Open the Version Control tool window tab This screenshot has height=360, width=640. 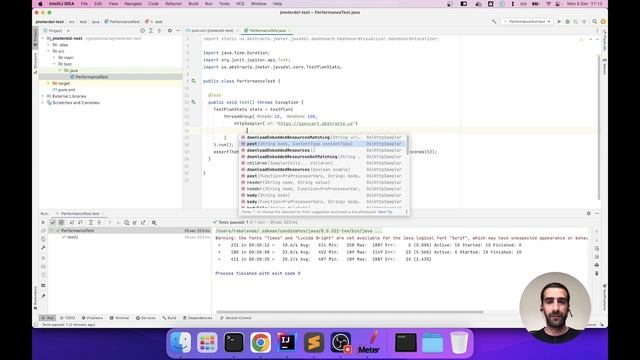pos(236,318)
